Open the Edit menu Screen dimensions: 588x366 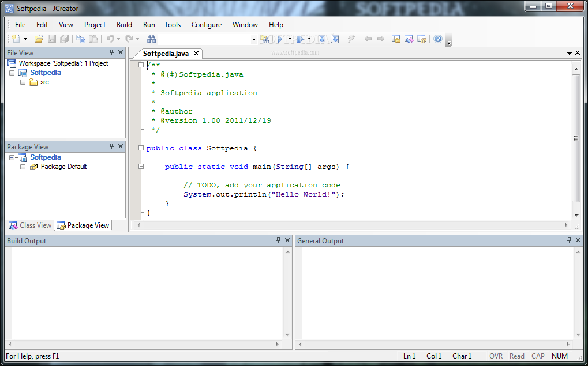click(x=42, y=25)
